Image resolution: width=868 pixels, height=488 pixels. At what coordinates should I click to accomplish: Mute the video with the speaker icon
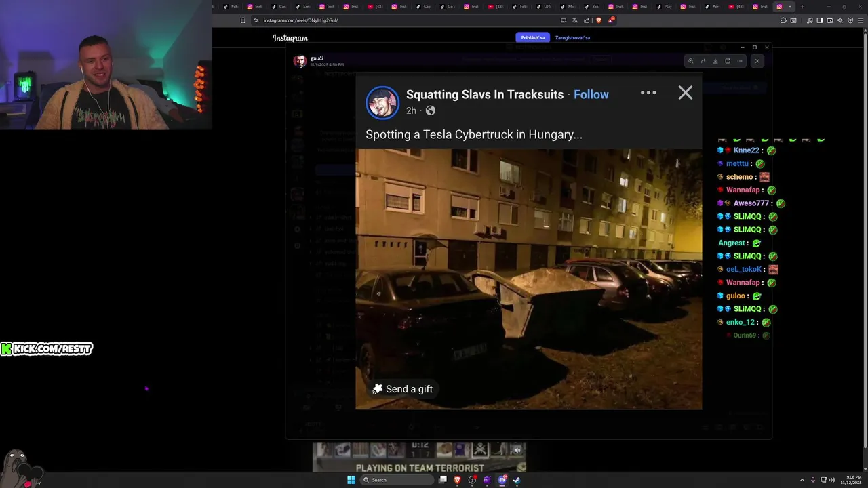point(517,450)
